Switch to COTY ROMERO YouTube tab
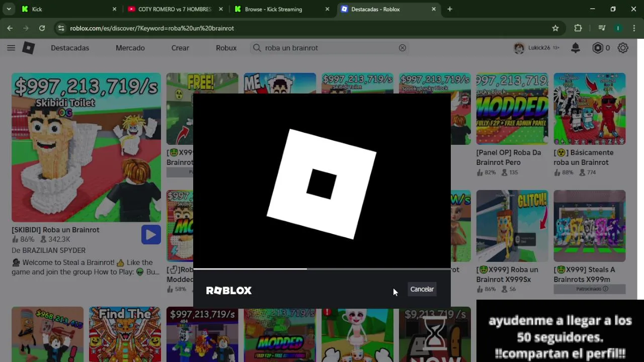 [175, 9]
